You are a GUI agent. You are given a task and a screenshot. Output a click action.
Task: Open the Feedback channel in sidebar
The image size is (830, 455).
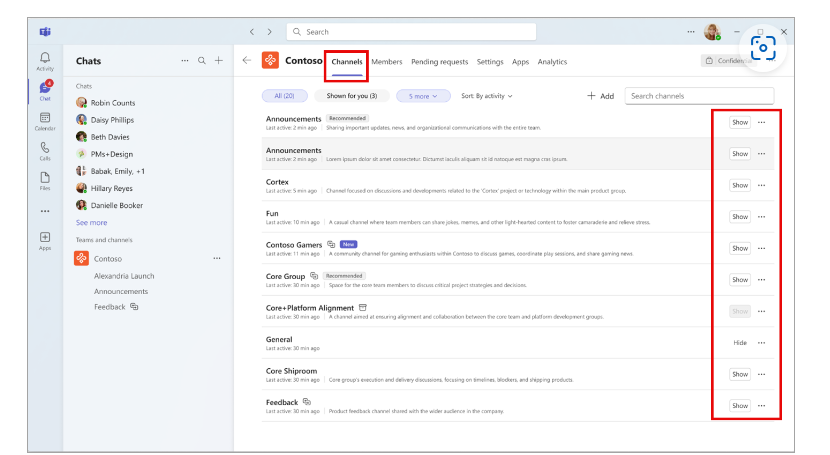pyautogui.click(x=116, y=307)
